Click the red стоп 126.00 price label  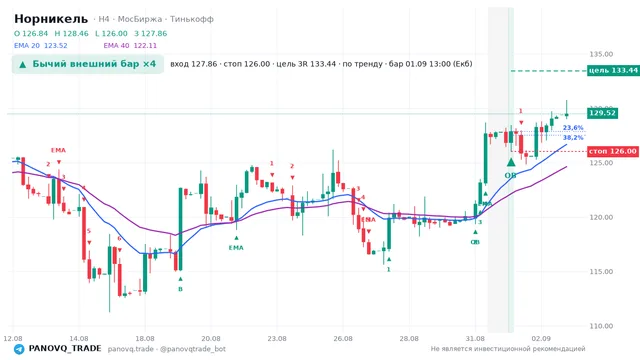[x=613, y=151]
